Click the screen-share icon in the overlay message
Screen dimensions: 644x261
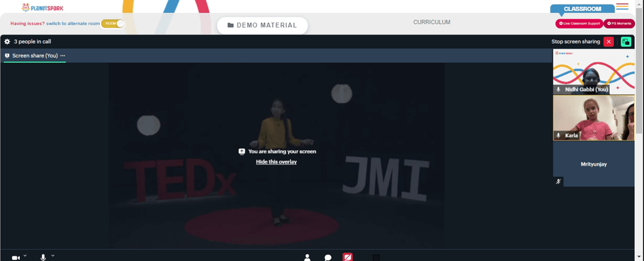click(242, 151)
